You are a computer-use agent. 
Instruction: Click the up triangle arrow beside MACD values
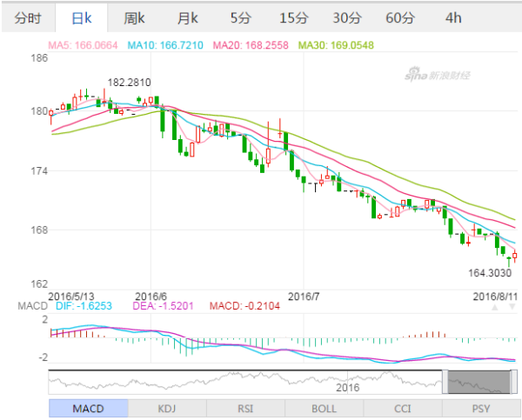(x=495, y=307)
